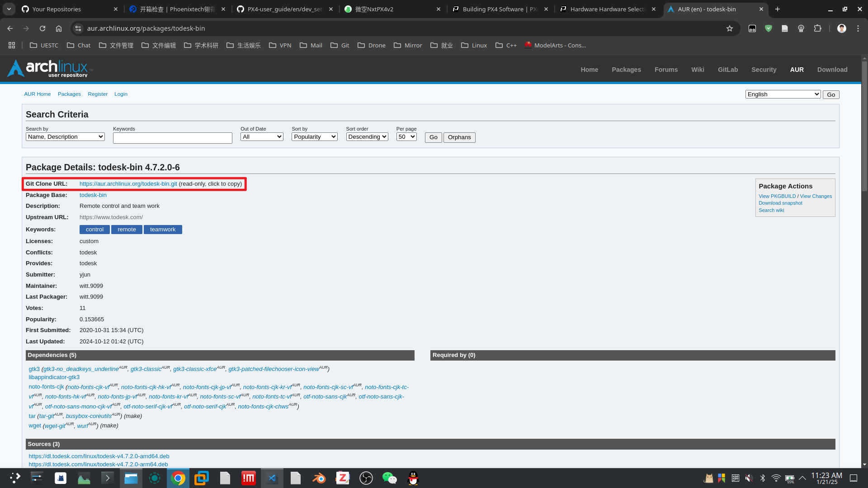The height and width of the screenshot is (488, 868).
Task: Open VMware icon in the taskbar
Action: click(202, 478)
